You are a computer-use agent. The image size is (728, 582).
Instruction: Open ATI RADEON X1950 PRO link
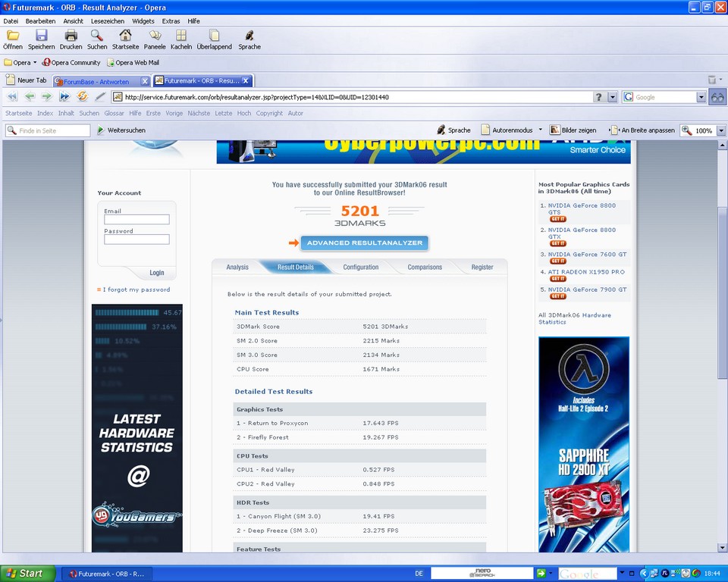[x=586, y=272]
